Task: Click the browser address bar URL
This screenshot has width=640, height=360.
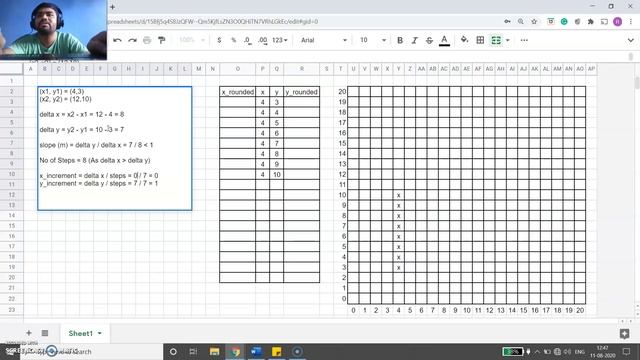Action: point(212,22)
